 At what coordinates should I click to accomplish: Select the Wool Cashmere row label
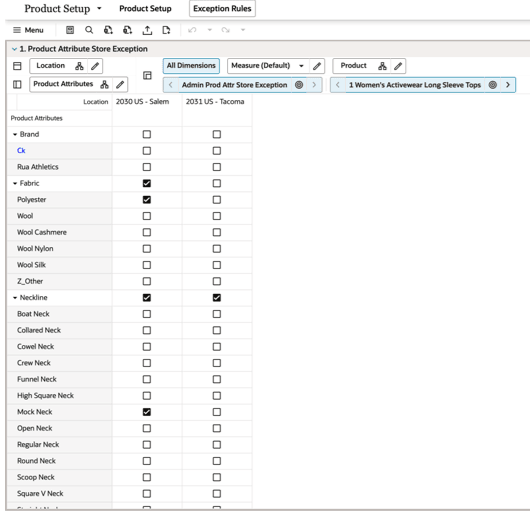42,232
